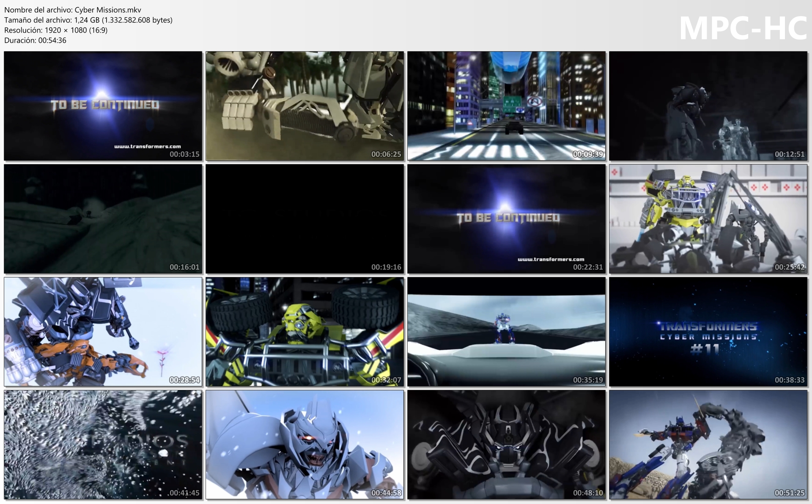Click the dark robots thumbnail at 00:12:51
Screen dimensions: 812x504
pyautogui.click(x=708, y=106)
